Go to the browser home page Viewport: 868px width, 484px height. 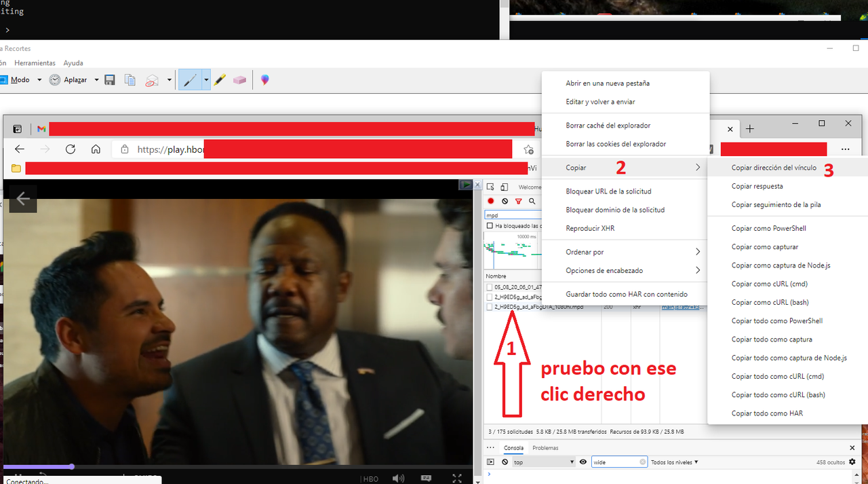tap(96, 149)
